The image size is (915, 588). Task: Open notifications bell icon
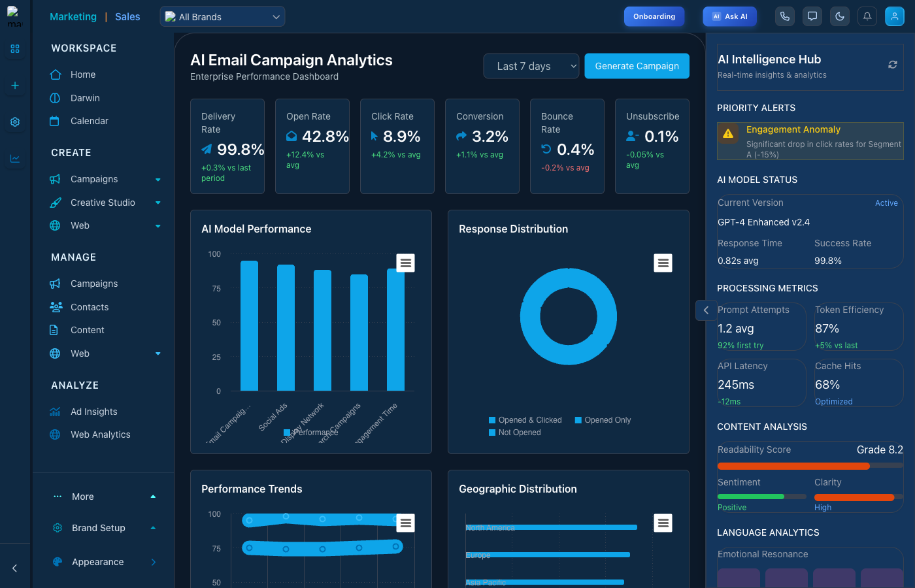pyautogui.click(x=867, y=16)
